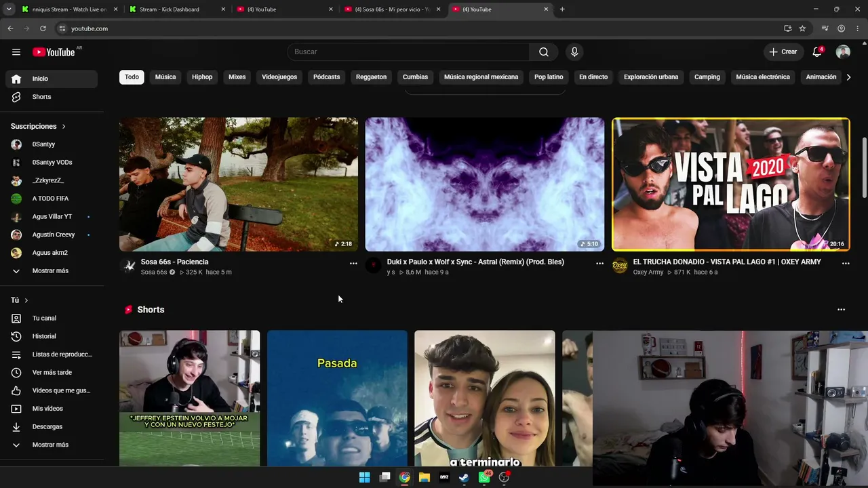Open Listas de reproducción in the sidebar
Image resolution: width=868 pixels, height=488 pixels.
pos(52,354)
